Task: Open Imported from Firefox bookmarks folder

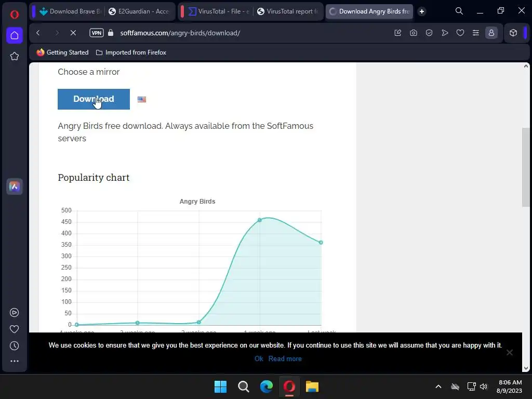Action: click(131, 52)
